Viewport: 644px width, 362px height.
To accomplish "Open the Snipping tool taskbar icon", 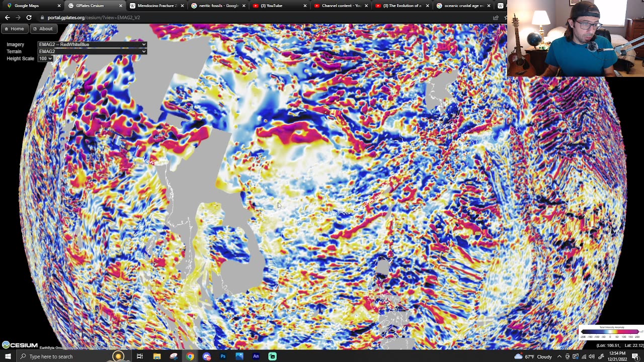I will coord(174,356).
